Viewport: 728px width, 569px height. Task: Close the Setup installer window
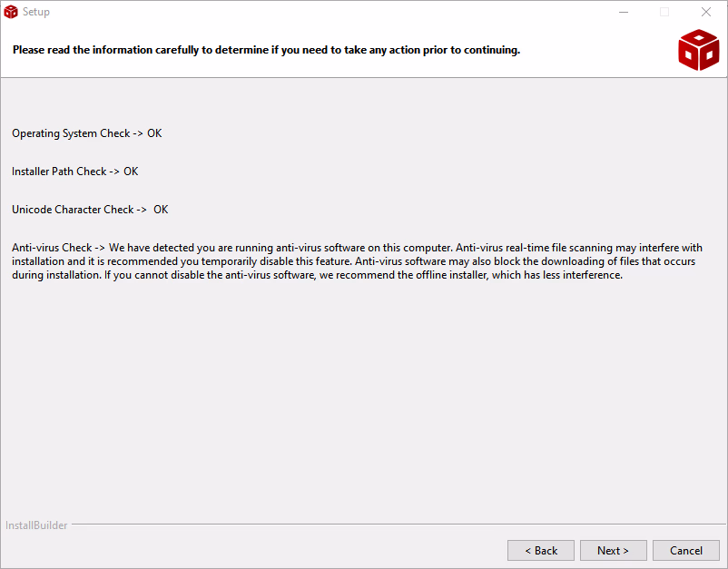(706, 12)
